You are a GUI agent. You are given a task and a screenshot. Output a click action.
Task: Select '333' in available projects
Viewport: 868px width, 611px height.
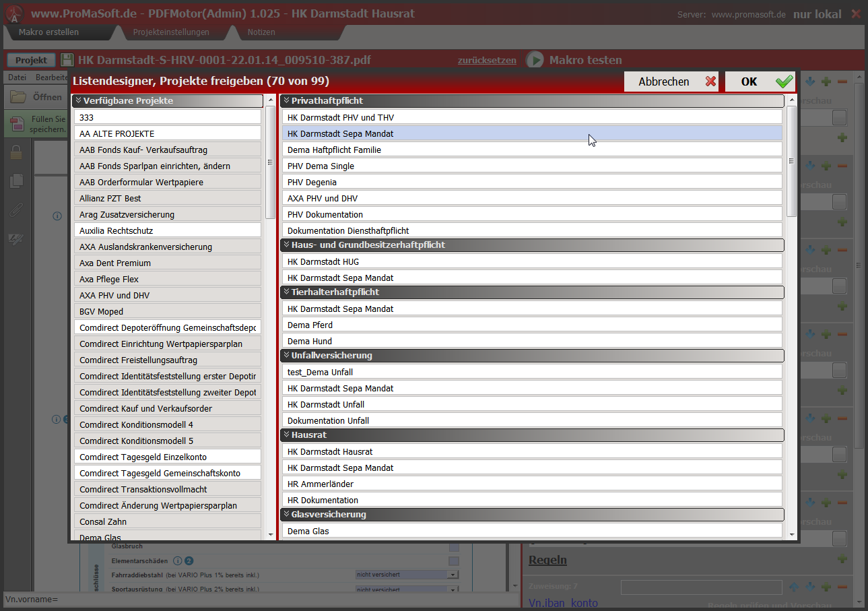(168, 117)
